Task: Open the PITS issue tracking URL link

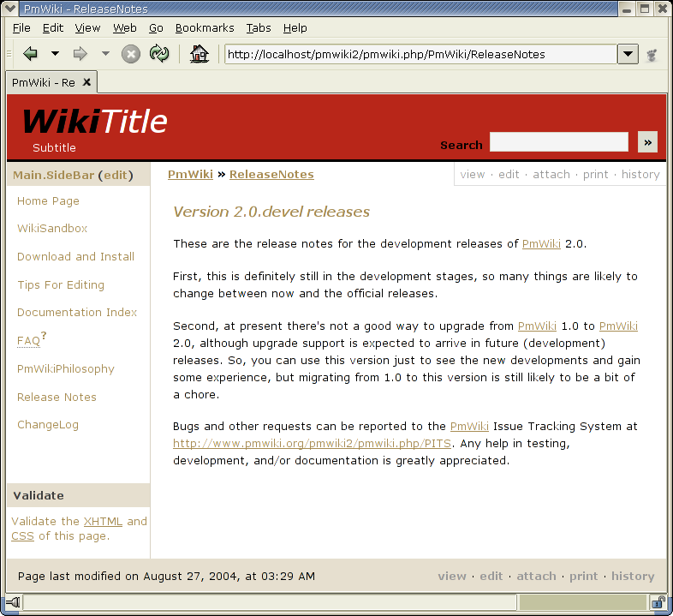Action: coord(312,443)
